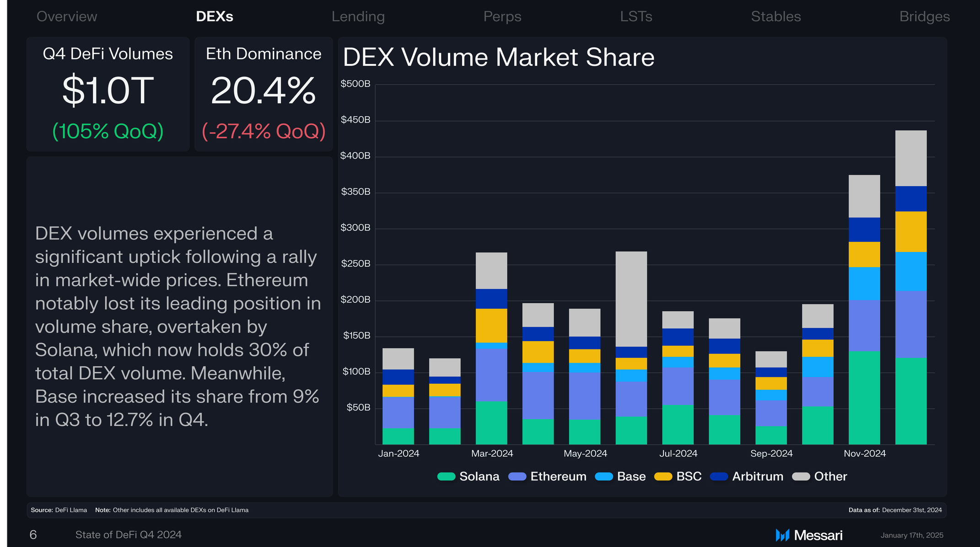980x547 pixels.
Task: Click the $150B axis label
Action: pos(356,336)
